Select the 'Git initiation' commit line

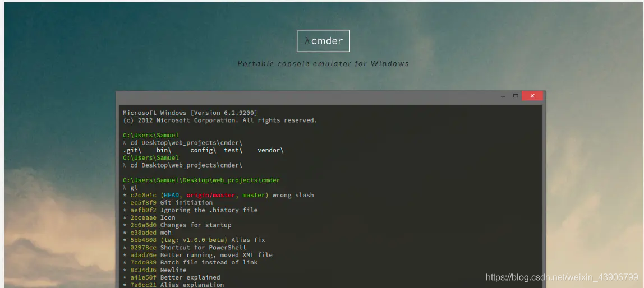[168, 203]
